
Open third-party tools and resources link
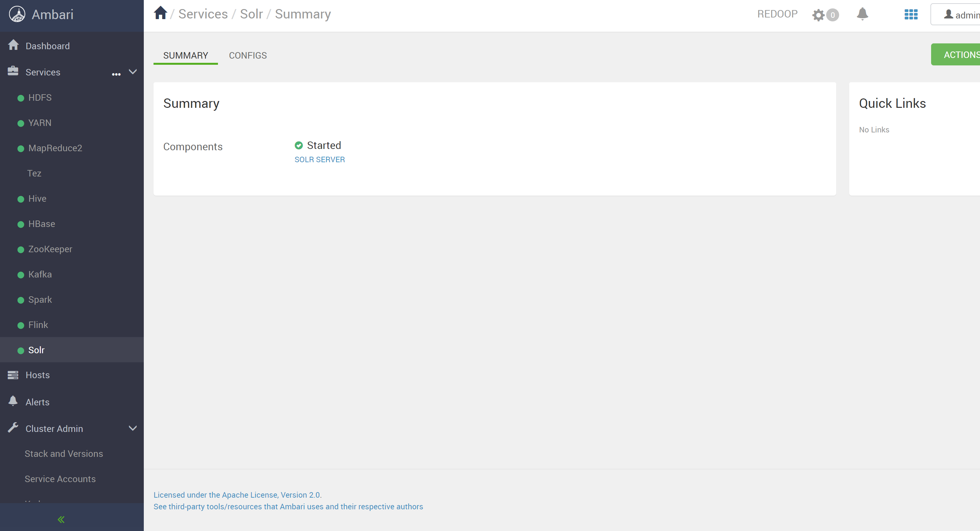click(x=288, y=507)
